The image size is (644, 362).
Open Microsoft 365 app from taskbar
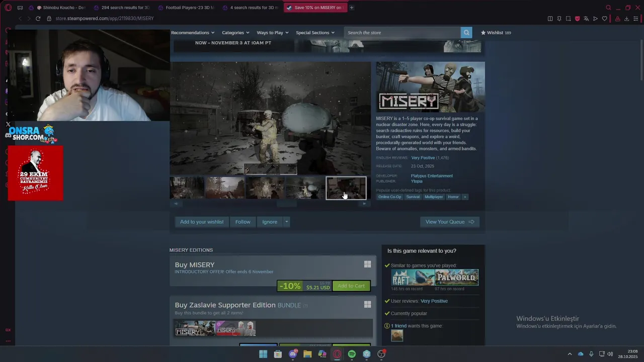[323, 354]
